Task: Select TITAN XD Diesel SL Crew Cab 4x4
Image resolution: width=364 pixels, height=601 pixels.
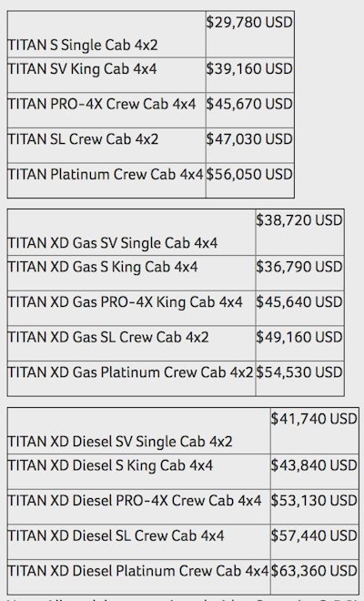Action: point(116,535)
